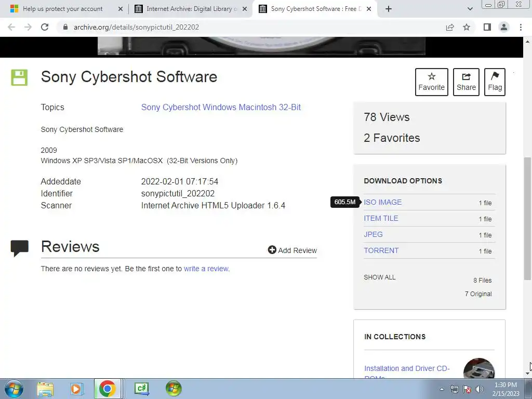Click the padlock site info icon

(65, 27)
